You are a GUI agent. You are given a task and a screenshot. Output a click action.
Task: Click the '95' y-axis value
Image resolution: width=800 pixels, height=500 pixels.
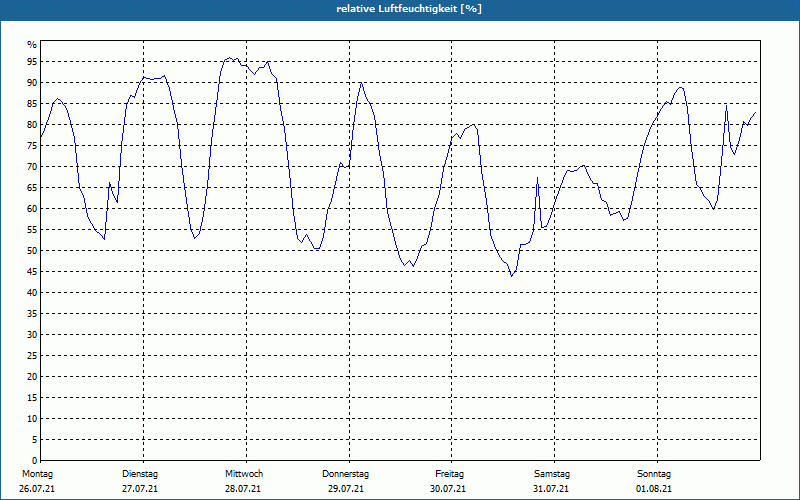[x=32, y=62]
